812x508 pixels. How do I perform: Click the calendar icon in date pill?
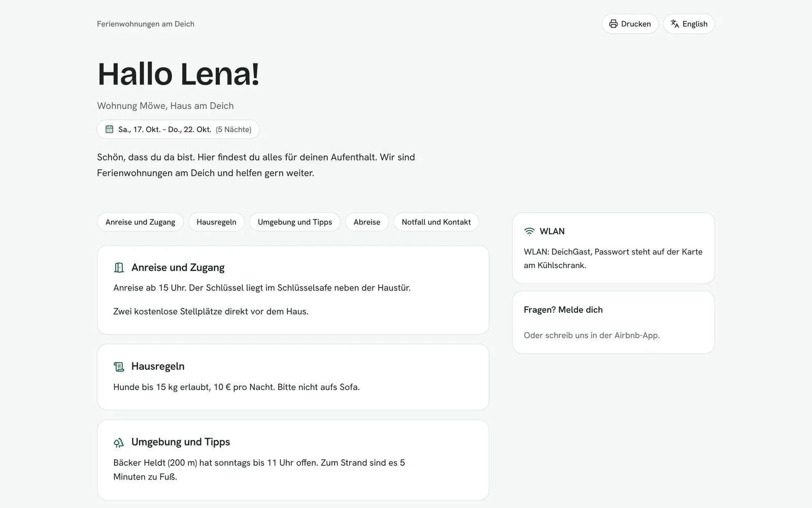[109, 129]
